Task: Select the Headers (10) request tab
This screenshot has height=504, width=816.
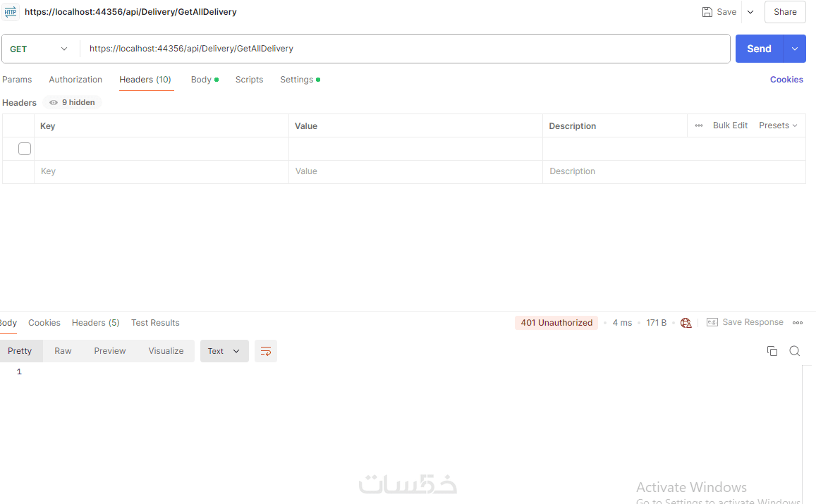Action: [x=145, y=80]
